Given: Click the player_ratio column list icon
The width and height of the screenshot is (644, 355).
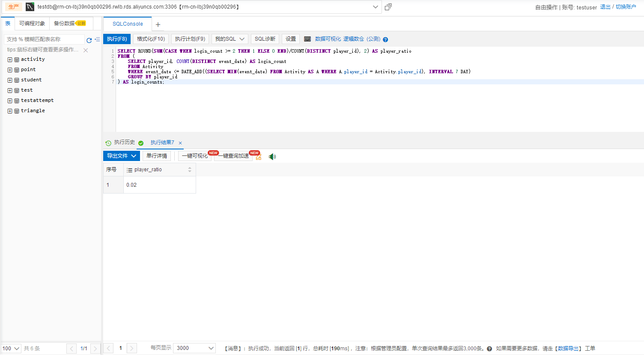Looking at the screenshot, I should (x=129, y=170).
